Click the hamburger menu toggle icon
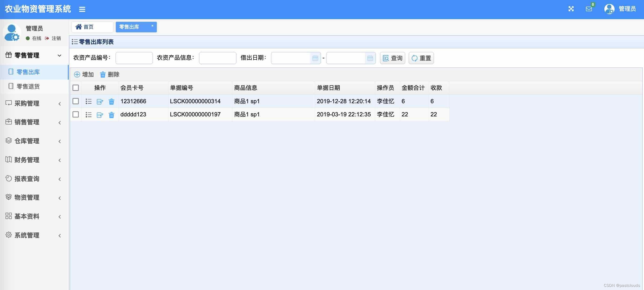Viewport: 644px width, 290px height. [x=82, y=9]
